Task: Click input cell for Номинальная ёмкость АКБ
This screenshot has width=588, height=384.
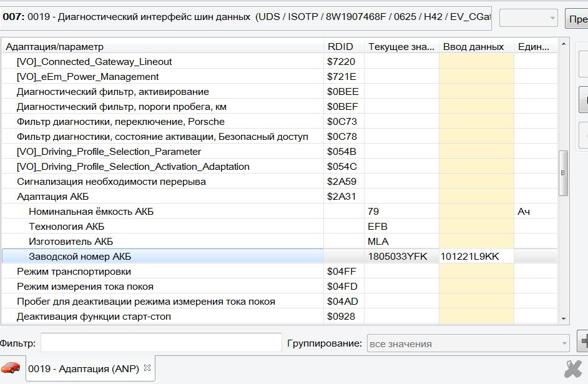Action: [x=476, y=212]
